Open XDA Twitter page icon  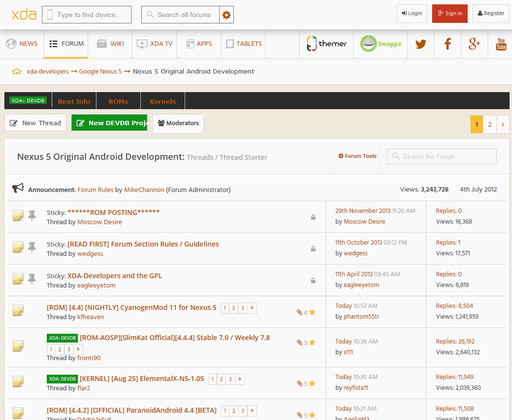click(x=420, y=44)
